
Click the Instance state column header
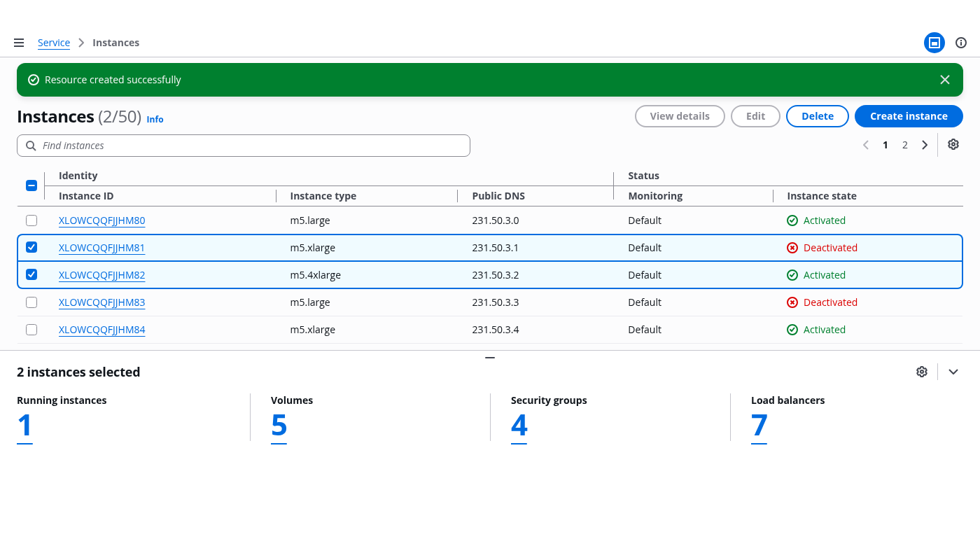[822, 196]
